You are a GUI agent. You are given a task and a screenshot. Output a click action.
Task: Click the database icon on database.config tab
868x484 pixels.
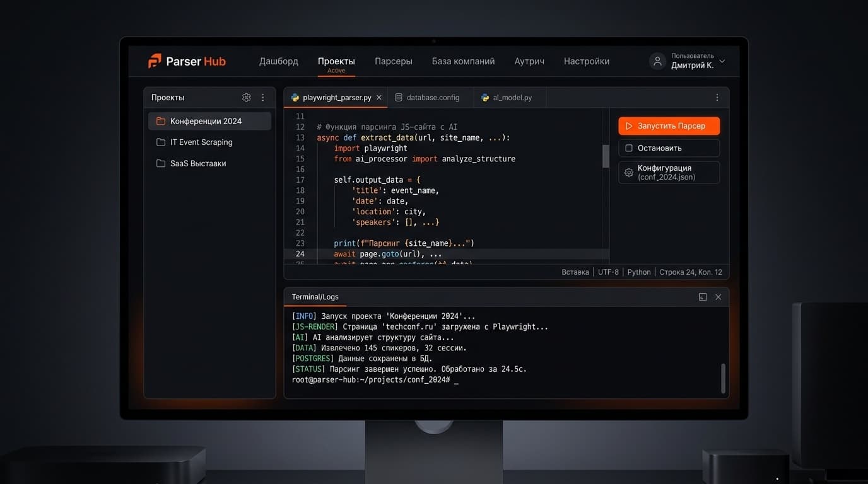coord(398,98)
